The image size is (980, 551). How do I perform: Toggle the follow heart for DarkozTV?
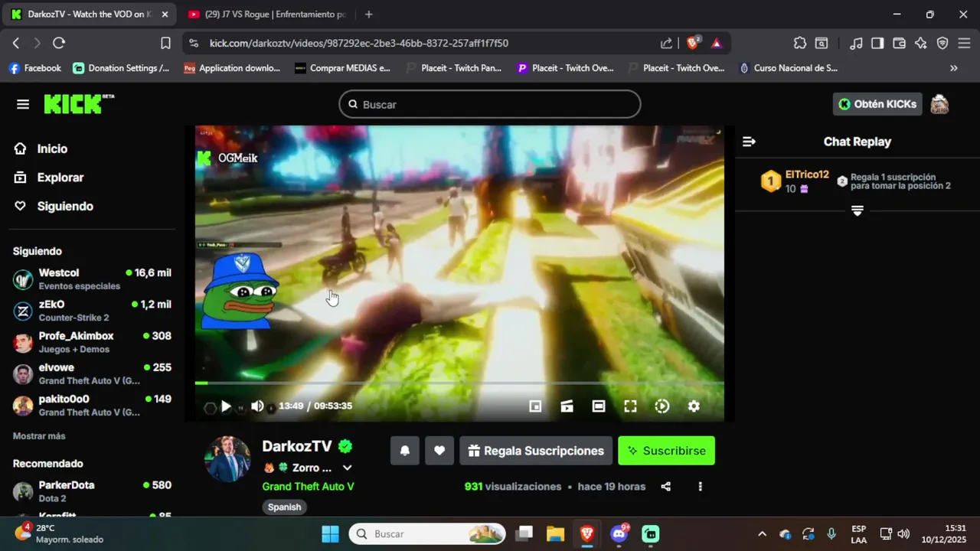pos(439,451)
